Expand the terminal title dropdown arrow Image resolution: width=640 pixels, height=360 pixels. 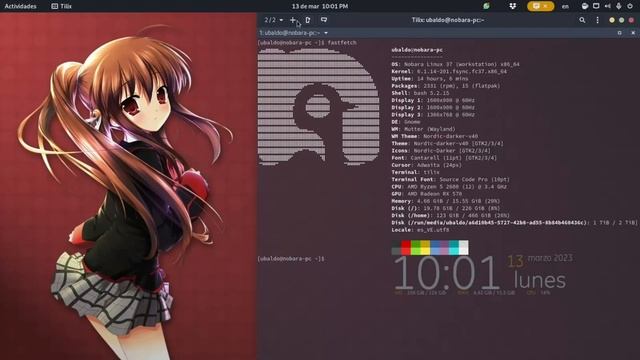pos(326,33)
